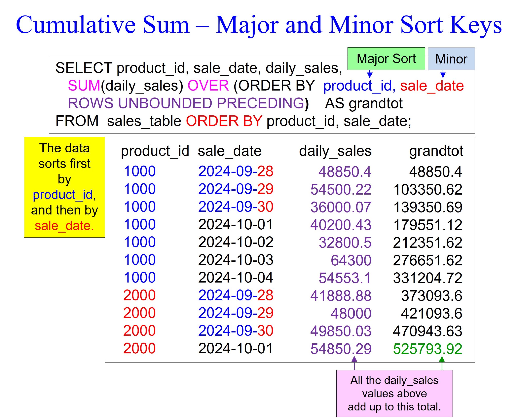518x420 pixels.
Task: Click the first grandtot value 48850.4
Action: [435, 172]
